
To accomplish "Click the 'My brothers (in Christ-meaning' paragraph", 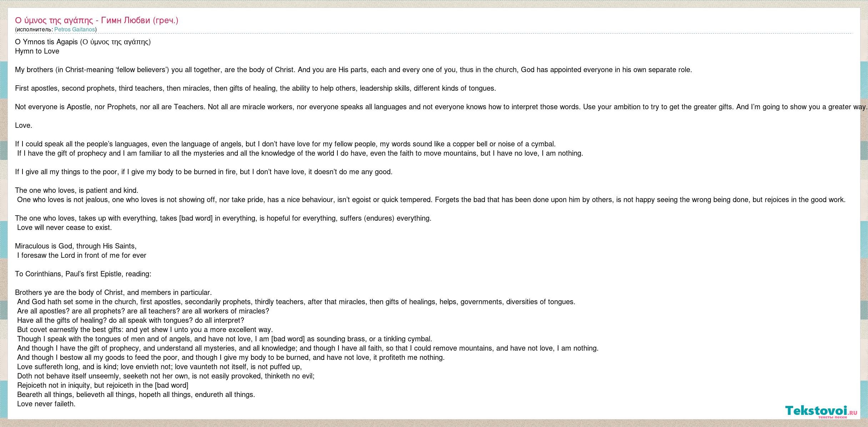I will tap(353, 70).
